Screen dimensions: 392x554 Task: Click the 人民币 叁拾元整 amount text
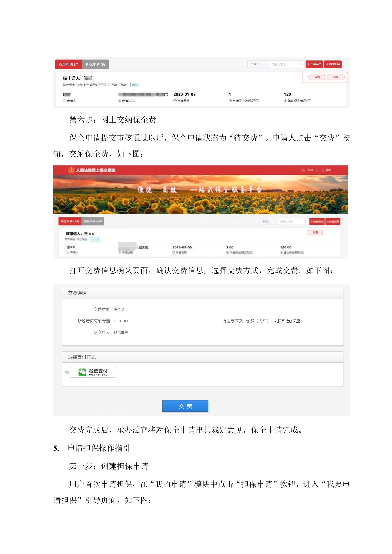tap(287, 321)
